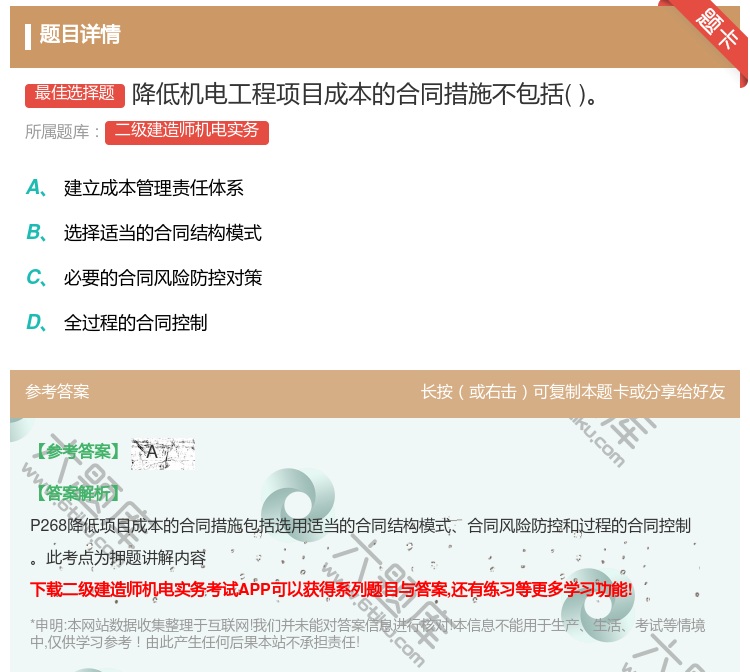This screenshot has width=750, height=672.
Task: Click the gray 申明 disclaimer text
Action: pos(367,633)
